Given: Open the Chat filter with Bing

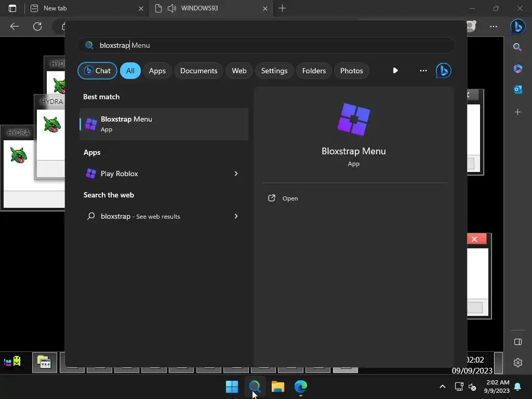Looking at the screenshot, I should point(97,71).
